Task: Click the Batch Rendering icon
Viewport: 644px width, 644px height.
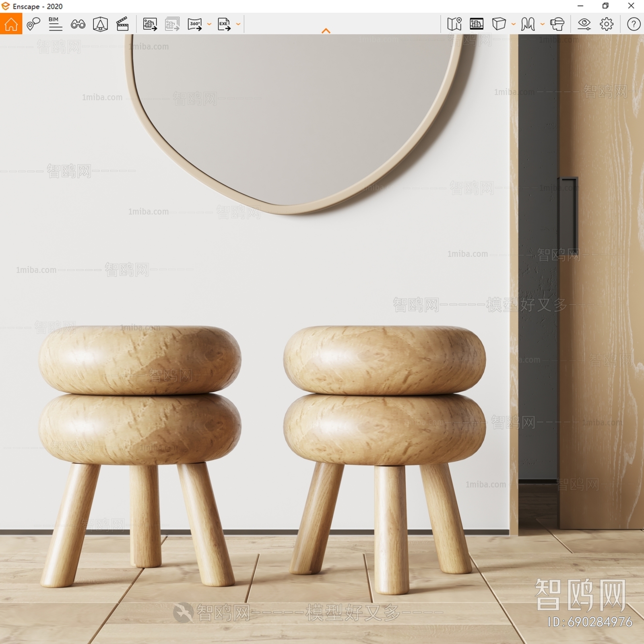Action: pos(172,24)
